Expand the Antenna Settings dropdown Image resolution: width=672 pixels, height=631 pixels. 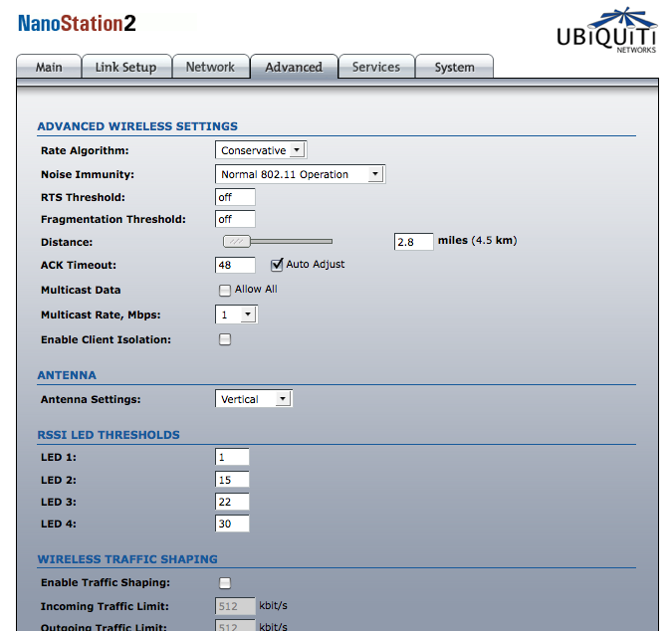tap(254, 399)
